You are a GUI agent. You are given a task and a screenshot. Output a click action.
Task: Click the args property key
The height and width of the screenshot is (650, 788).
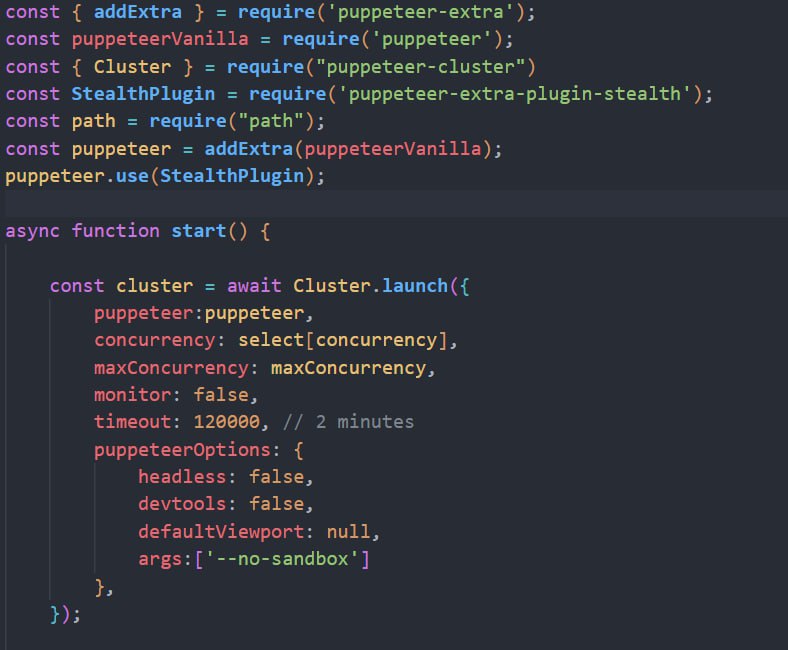coord(160,560)
